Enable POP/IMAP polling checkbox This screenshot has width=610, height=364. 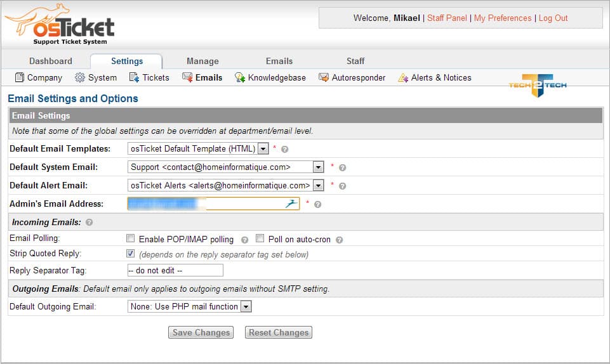131,239
